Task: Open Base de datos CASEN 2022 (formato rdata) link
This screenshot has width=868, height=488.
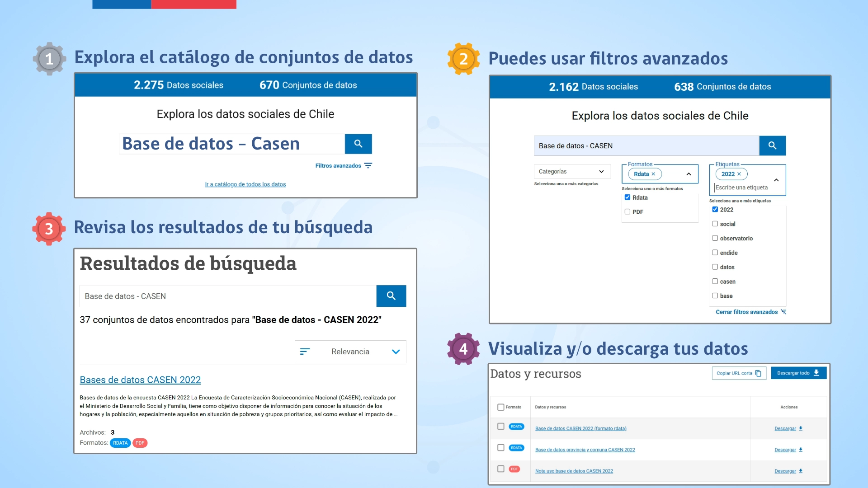Action: click(x=580, y=428)
